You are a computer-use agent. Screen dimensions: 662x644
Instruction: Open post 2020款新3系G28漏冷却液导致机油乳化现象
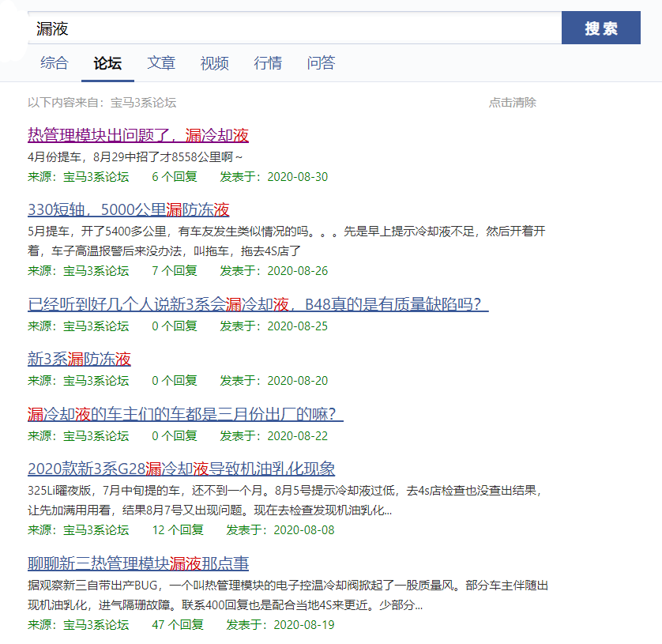click(181, 469)
